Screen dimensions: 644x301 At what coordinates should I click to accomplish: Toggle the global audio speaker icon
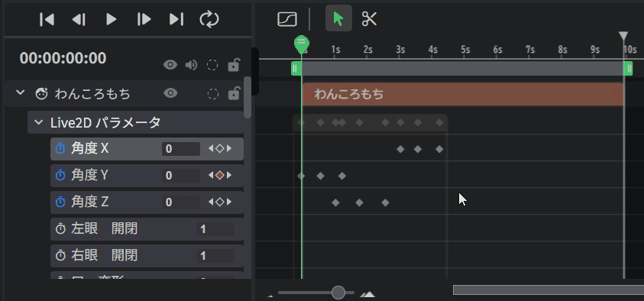(191, 65)
